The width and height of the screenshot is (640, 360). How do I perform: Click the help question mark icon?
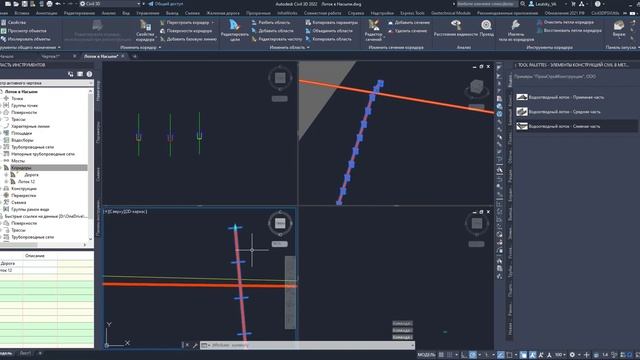tap(598, 4)
